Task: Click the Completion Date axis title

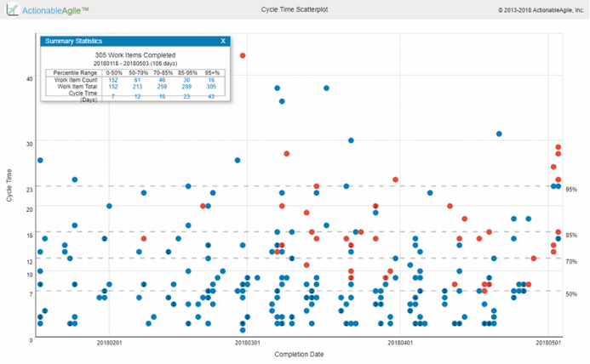Action: tap(298, 354)
